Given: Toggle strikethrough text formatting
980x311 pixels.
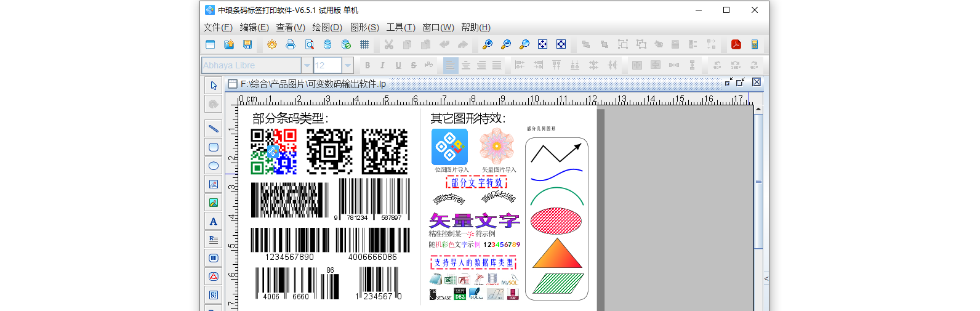Looking at the screenshot, I should point(414,65).
